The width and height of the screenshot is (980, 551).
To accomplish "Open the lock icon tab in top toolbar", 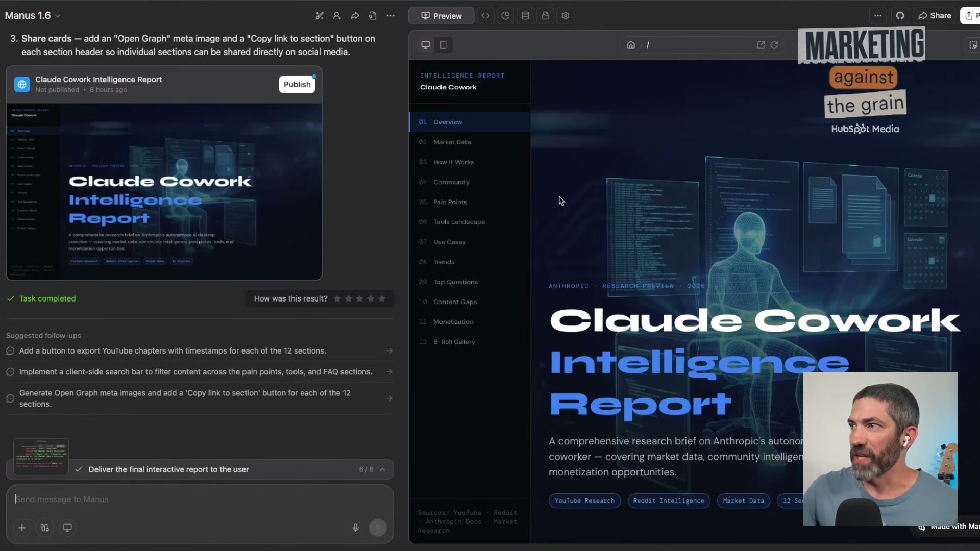I will 545,16.
